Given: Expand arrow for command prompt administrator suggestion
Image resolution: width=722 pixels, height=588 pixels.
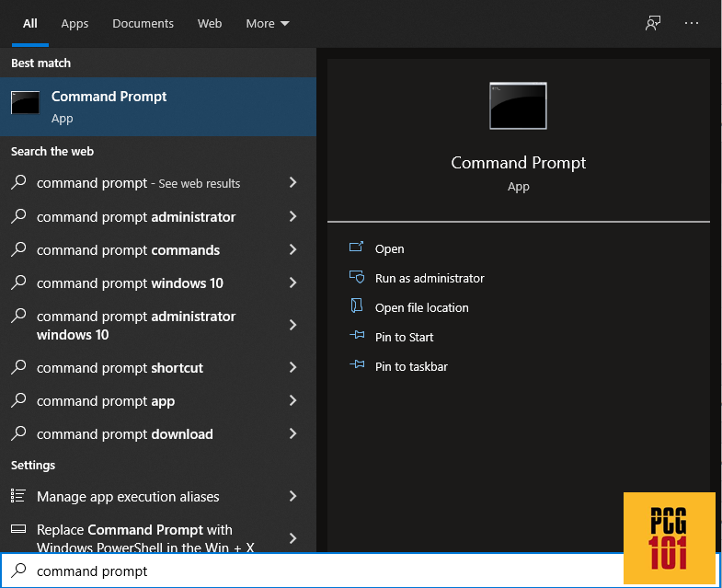Looking at the screenshot, I should [292, 216].
